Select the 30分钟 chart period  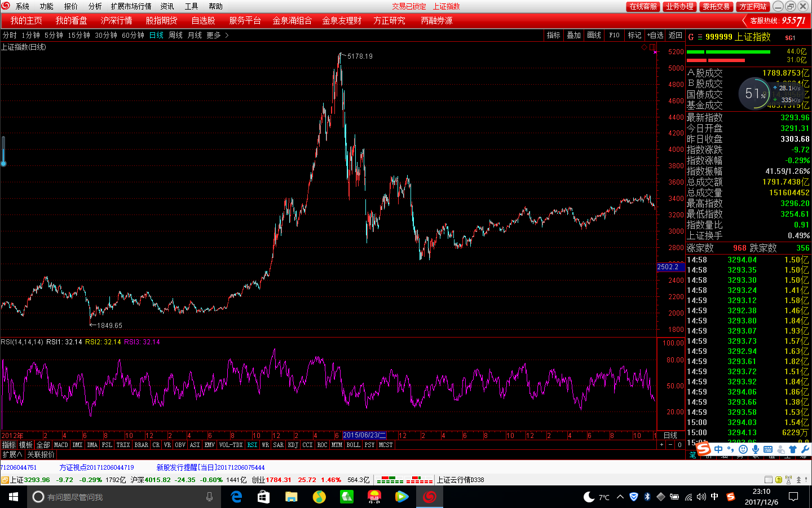point(106,35)
